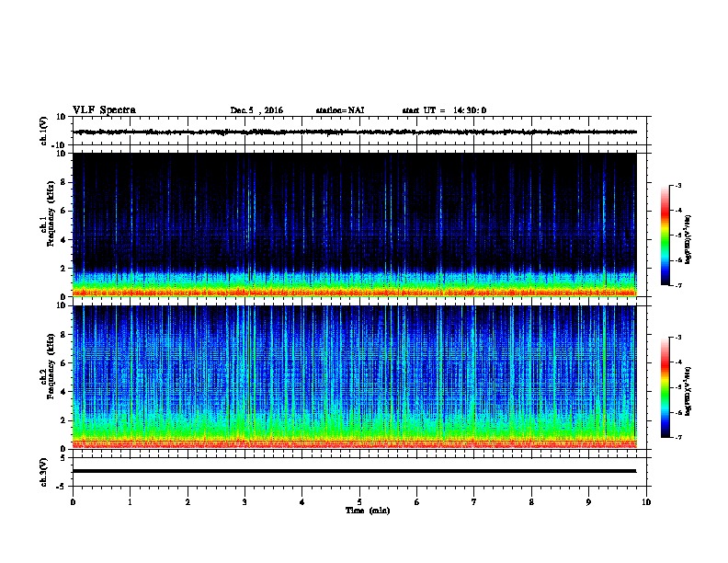Screen dimensions: 728x563
Task: Click the ch.1 spectrogram "8" kHz tick label
Action: (64, 182)
